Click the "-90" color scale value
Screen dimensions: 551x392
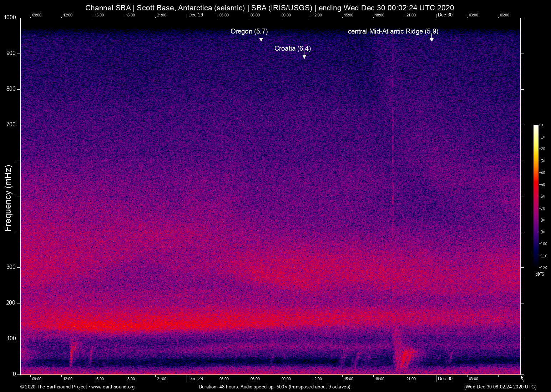coord(542,232)
